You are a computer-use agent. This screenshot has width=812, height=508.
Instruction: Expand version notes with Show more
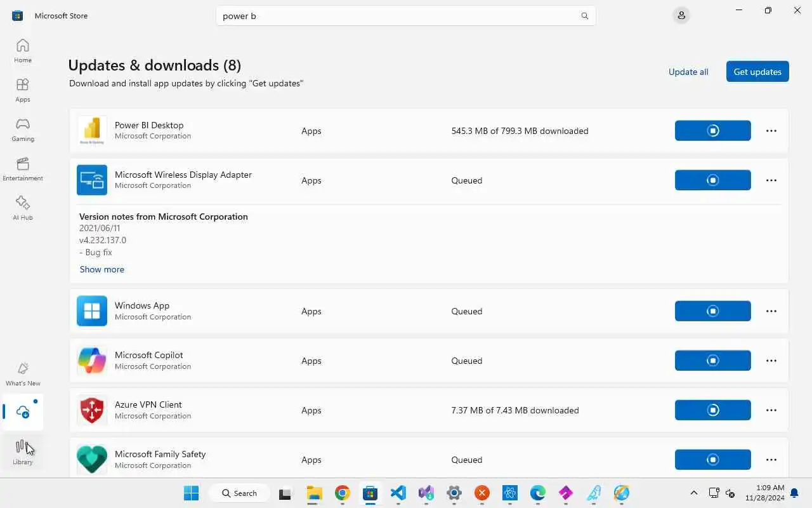pyautogui.click(x=102, y=269)
